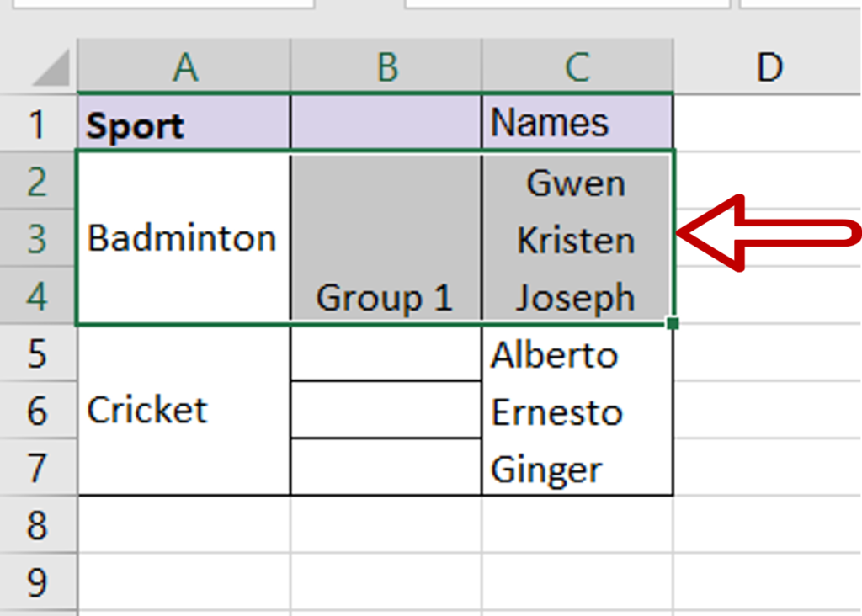This screenshot has height=616, width=862.
Task: Select column header D
Action: tap(769, 66)
